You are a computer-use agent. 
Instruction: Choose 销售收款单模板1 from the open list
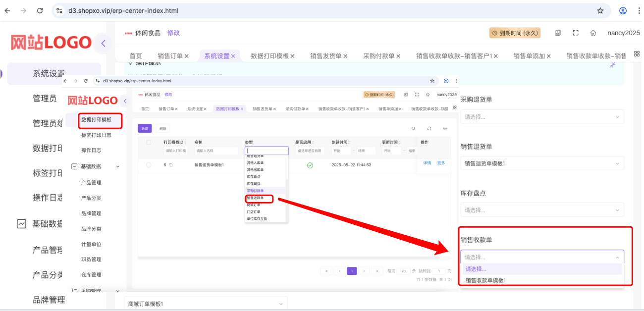click(x=542, y=280)
